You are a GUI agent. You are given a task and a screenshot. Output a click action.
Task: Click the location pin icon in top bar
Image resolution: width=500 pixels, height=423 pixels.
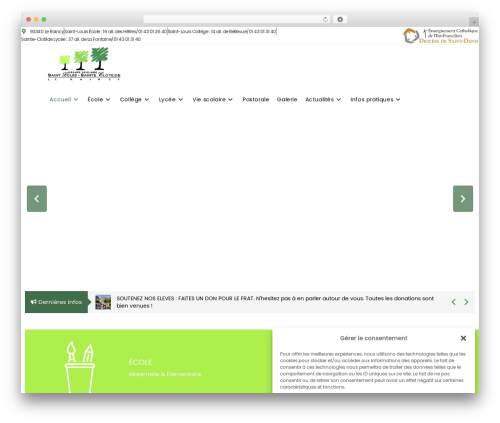(24, 31)
